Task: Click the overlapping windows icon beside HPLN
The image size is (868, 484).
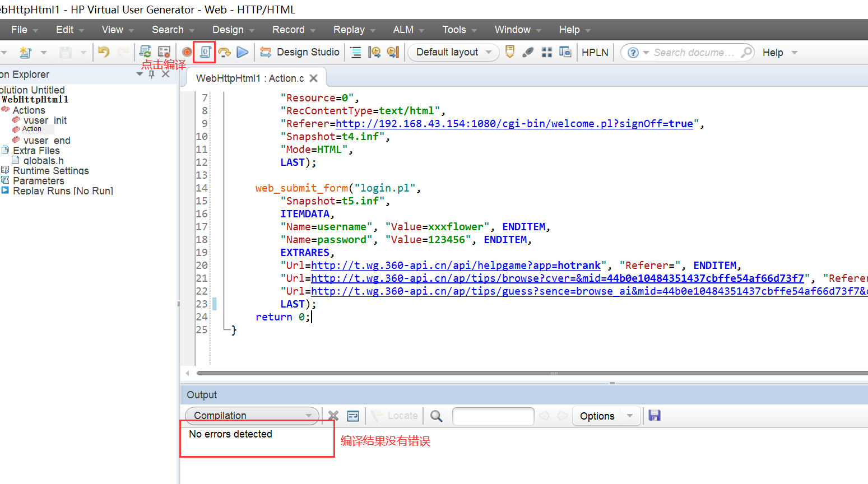Action: [565, 52]
